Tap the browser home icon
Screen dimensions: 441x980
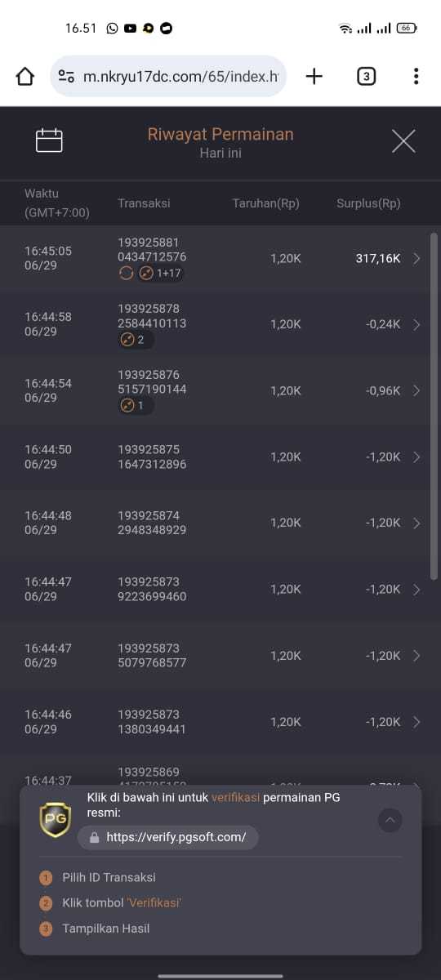[25, 77]
